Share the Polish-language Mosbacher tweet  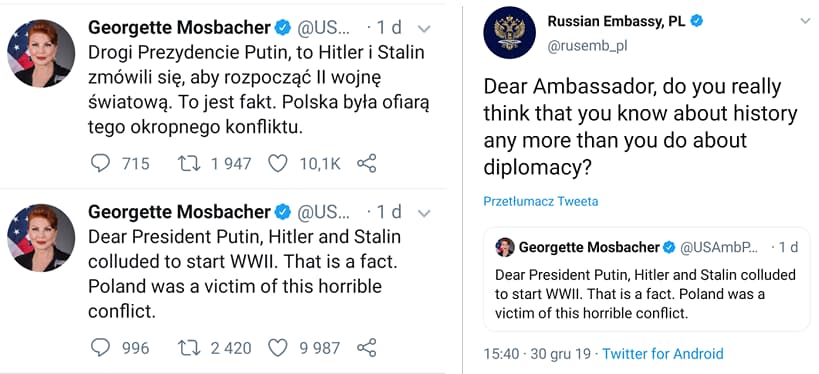point(367,164)
